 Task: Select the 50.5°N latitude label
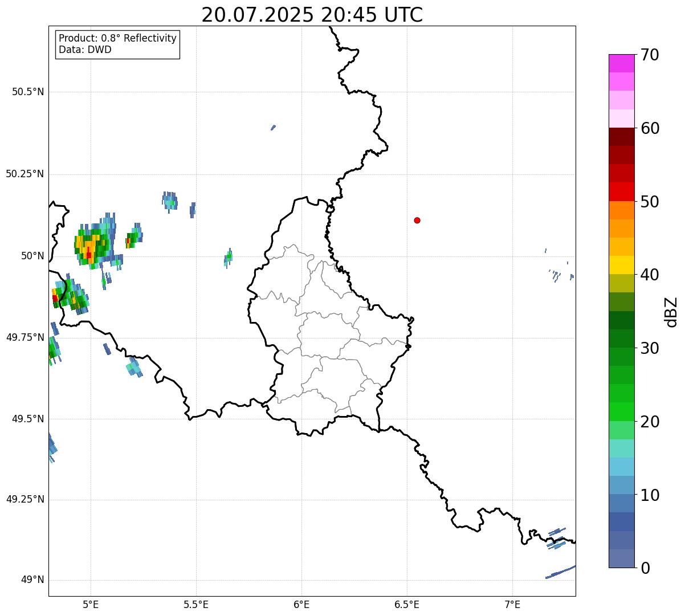point(28,92)
